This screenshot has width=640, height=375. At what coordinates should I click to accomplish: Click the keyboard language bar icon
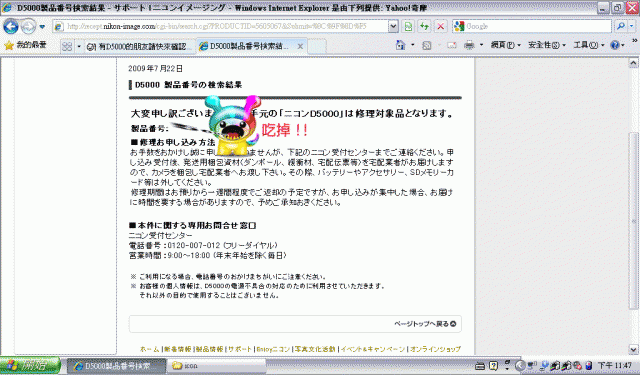coord(480,366)
